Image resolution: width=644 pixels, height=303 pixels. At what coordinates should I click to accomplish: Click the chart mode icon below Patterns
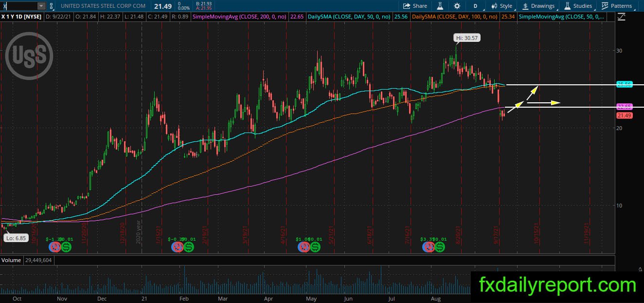point(621,17)
